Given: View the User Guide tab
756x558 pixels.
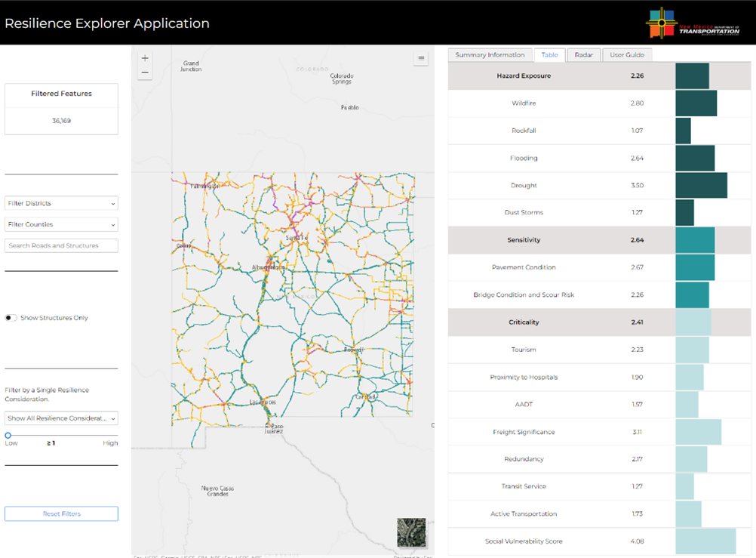Looking at the screenshot, I should tap(627, 54).
